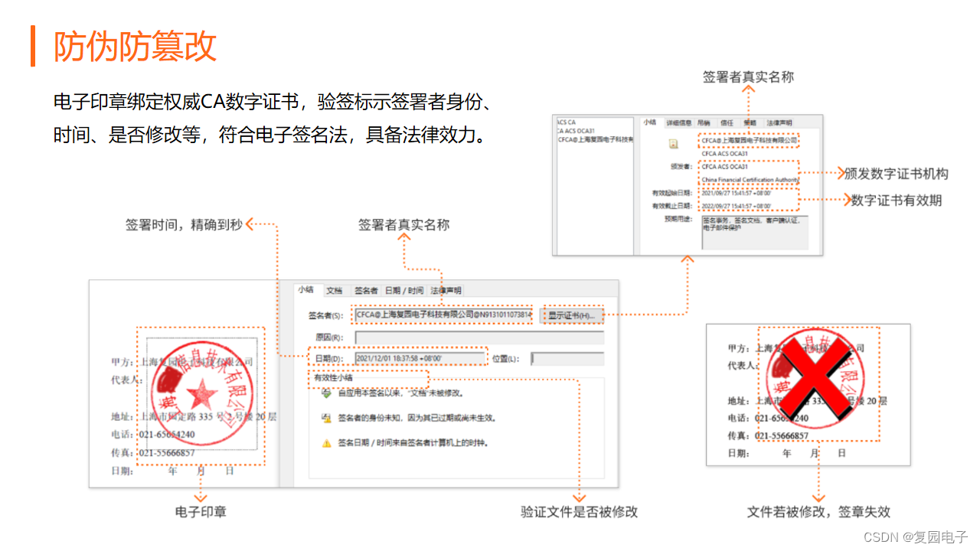Viewport: 980px width, 551px height.
Task: Click the 验证文件是否被修改 caption
Action: (579, 512)
